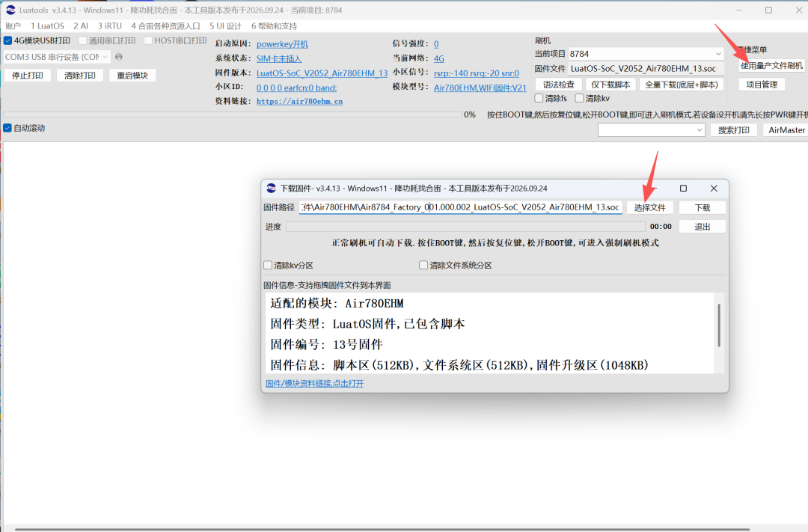Click the 00:00 elapsed time text

661,226
